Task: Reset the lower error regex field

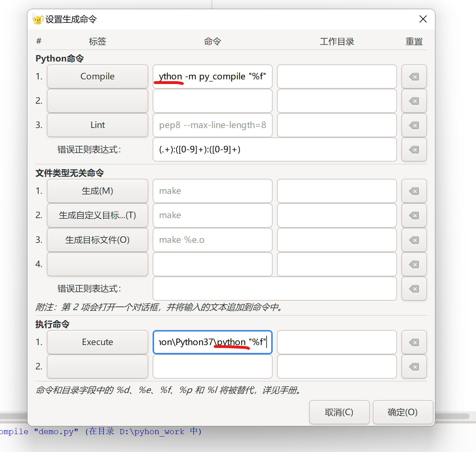Action: tap(414, 289)
